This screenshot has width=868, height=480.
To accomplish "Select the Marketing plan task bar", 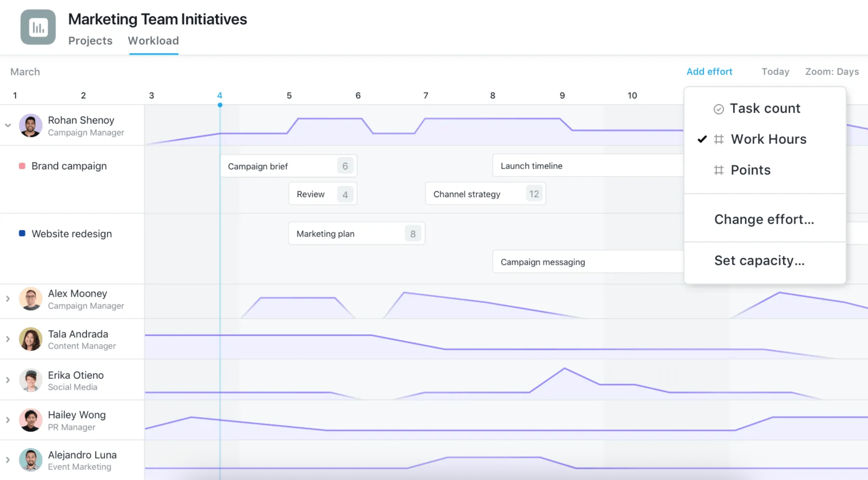I will pos(356,233).
